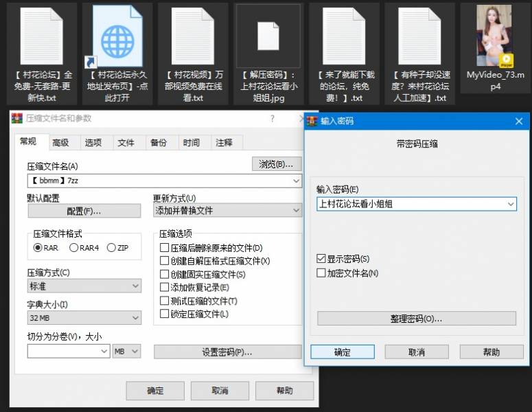Select the ZIP format radio button
Image resolution: width=532 pixels, height=412 pixels.
coord(111,248)
